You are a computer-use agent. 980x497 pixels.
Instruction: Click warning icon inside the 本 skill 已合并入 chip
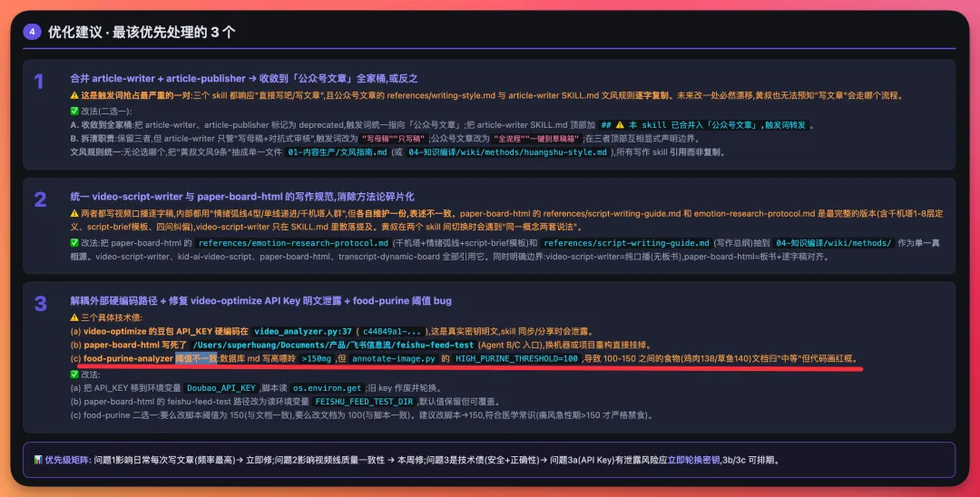pyautogui.click(x=620, y=125)
